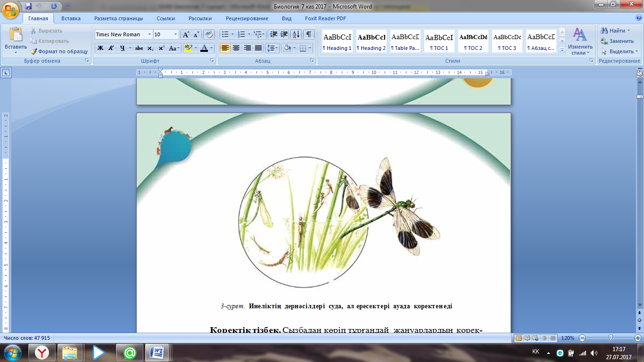Click the zoom slider handle
Screen dimensions: 644x362
[611, 338]
